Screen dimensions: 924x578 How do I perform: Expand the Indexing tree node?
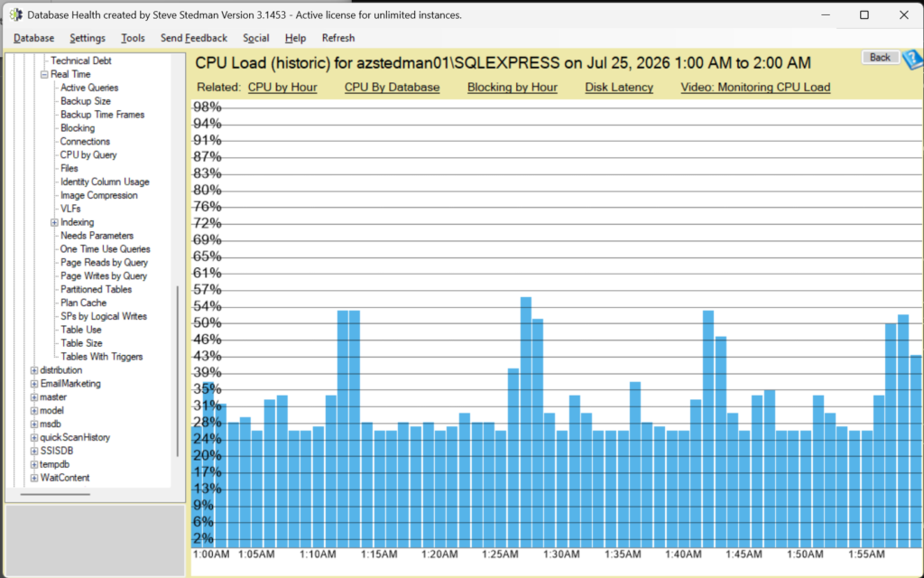pyautogui.click(x=54, y=222)
